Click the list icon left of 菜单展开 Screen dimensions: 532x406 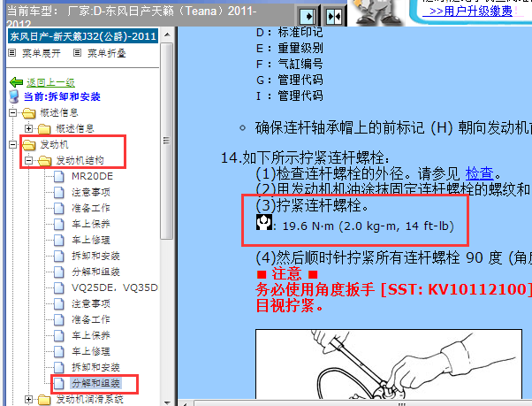[12, 52]
